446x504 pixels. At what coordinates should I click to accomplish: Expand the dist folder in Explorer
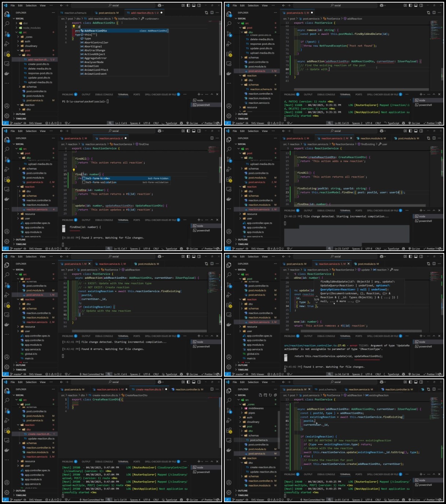coord(35,23)
